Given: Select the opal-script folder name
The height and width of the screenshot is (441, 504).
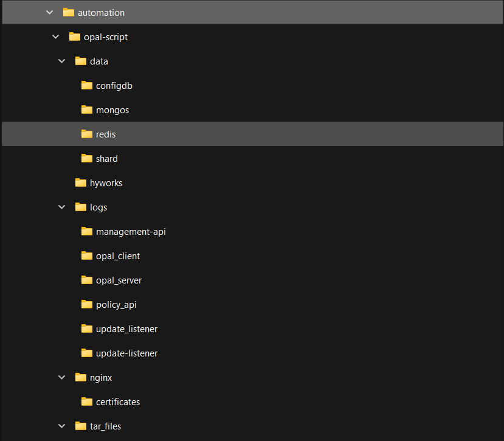Looking at the screenshot, I should pos(106,37).
